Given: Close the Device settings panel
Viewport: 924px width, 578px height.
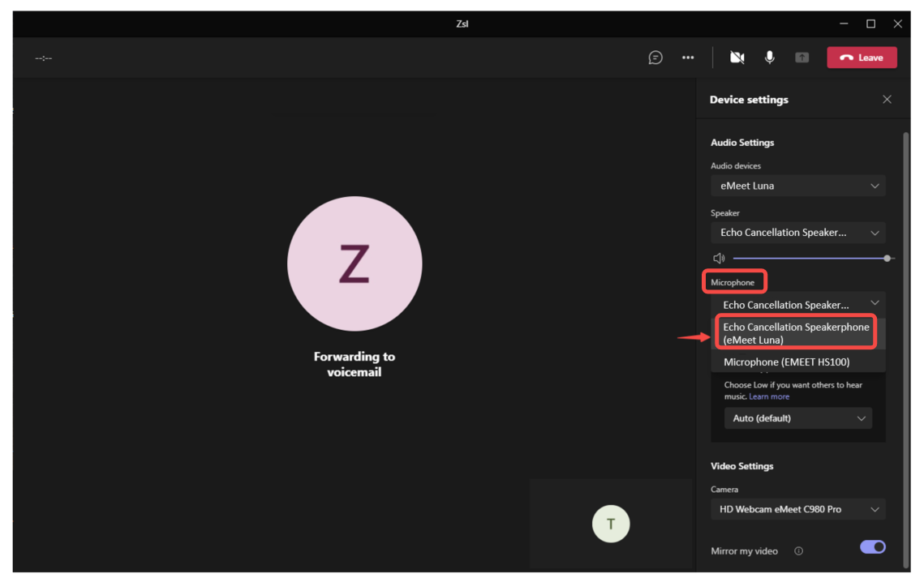Looking at the screenshot, I should (887, 100).
